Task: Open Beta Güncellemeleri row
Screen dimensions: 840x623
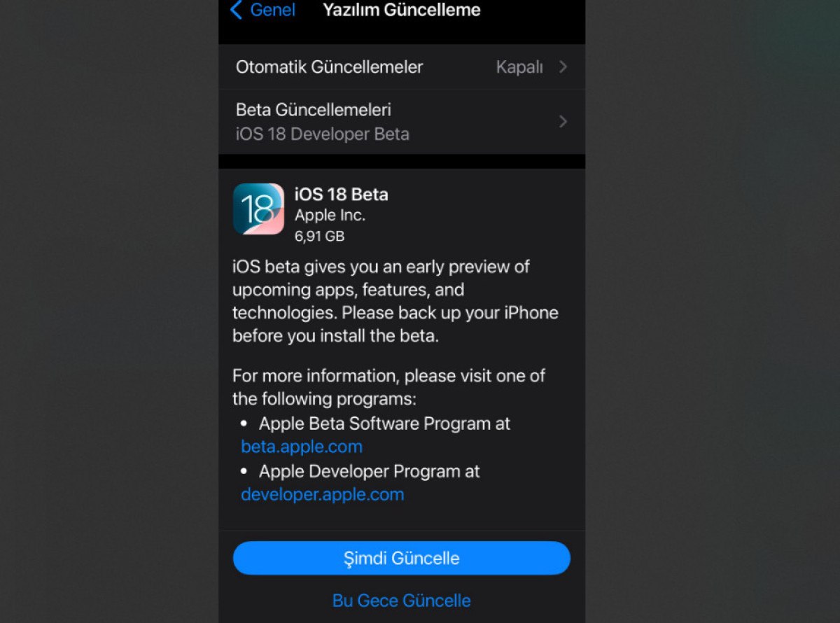Action: tap(402, 122)
